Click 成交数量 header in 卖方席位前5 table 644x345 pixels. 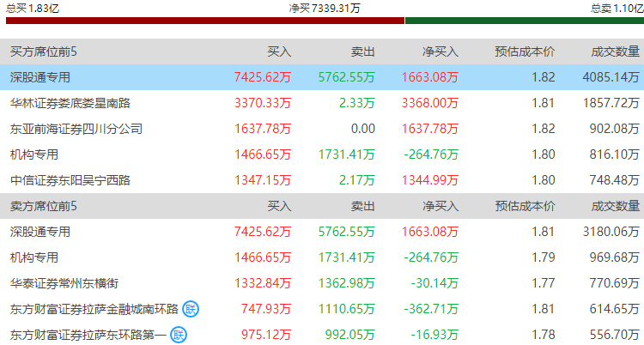(616, 206)
